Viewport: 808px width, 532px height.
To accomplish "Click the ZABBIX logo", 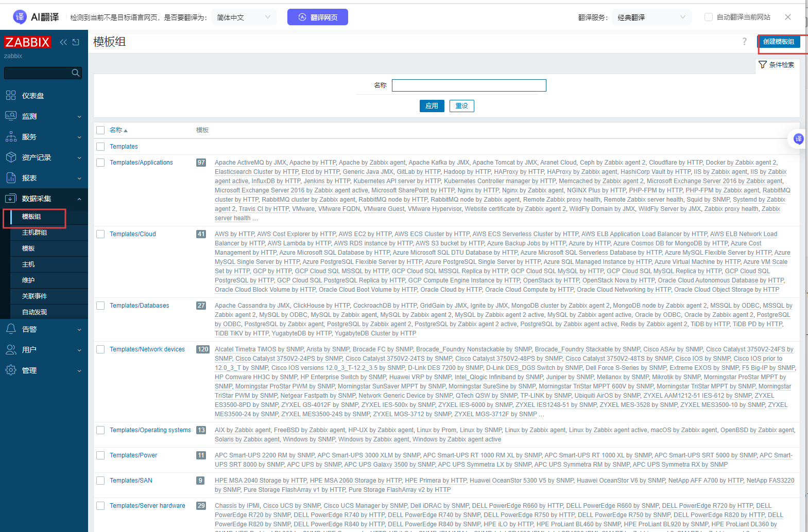I will pos(27,42).
